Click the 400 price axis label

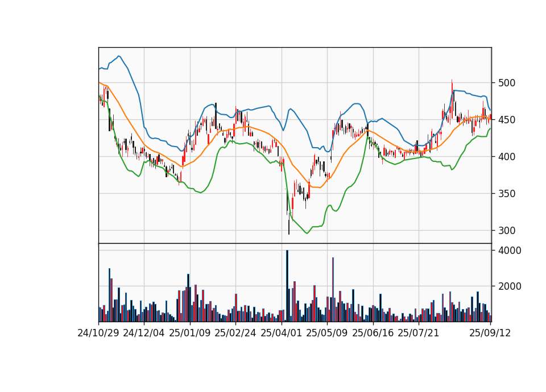coord(507,157)
